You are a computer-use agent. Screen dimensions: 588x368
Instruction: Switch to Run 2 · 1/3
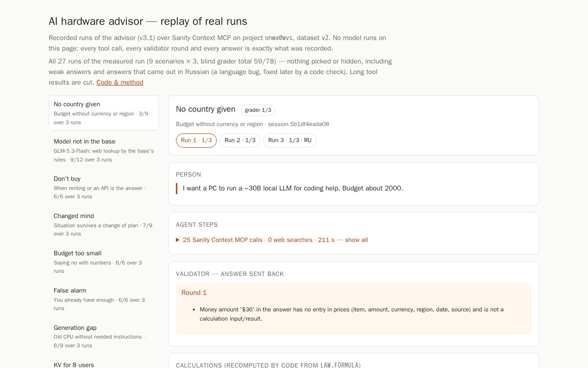(x=240, y=140)
